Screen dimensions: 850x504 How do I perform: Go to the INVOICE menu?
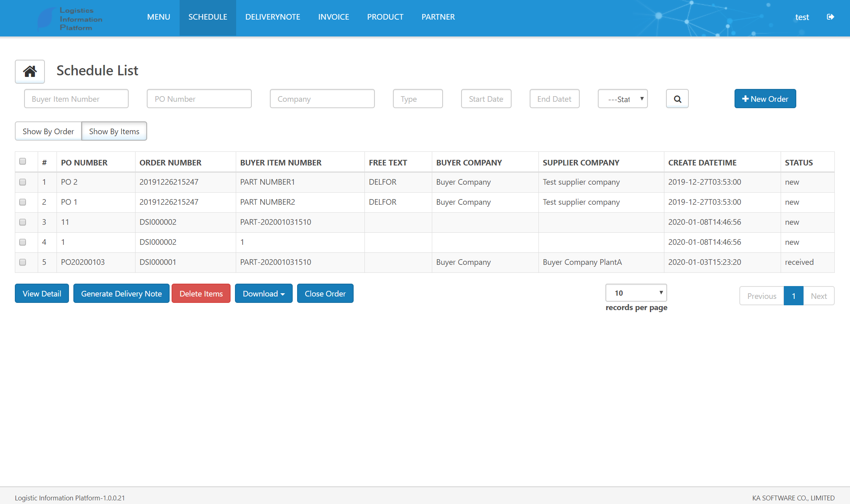coord(334,17)
